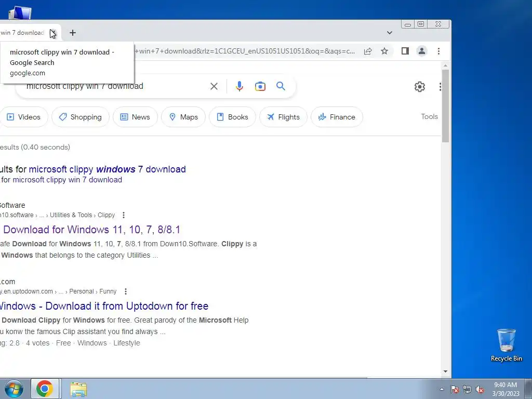Open the taskbar clock and date

pos(506,389)
